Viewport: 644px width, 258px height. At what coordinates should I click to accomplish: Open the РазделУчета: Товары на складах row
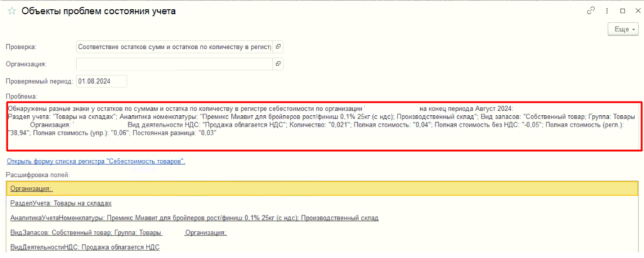(x=61, y=203)
